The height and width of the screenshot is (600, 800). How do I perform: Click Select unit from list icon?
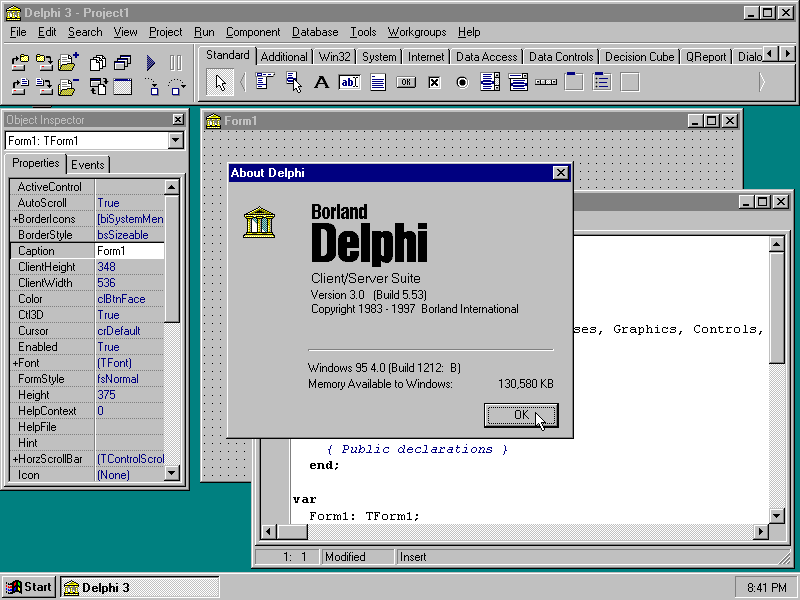[x=98, y=62]
